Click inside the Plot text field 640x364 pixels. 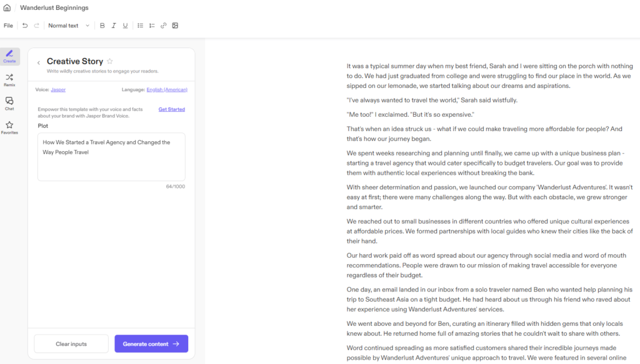(x=111, y=157)
